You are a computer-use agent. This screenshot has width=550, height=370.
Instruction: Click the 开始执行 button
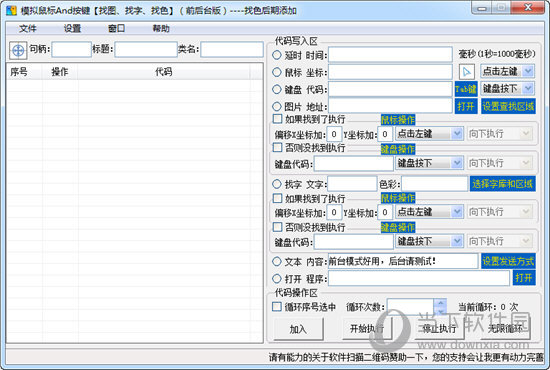pyautogui.click(x=367, y=329)
